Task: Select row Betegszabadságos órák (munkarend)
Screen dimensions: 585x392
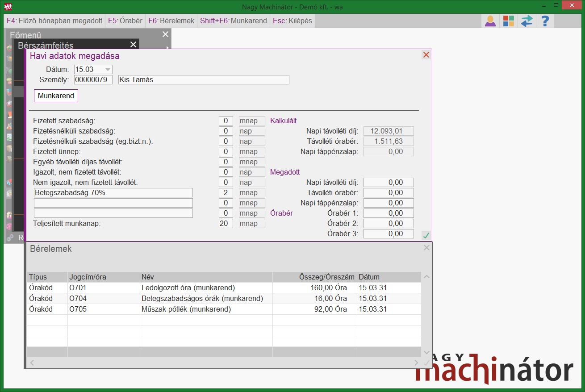Action: [224, 298]
